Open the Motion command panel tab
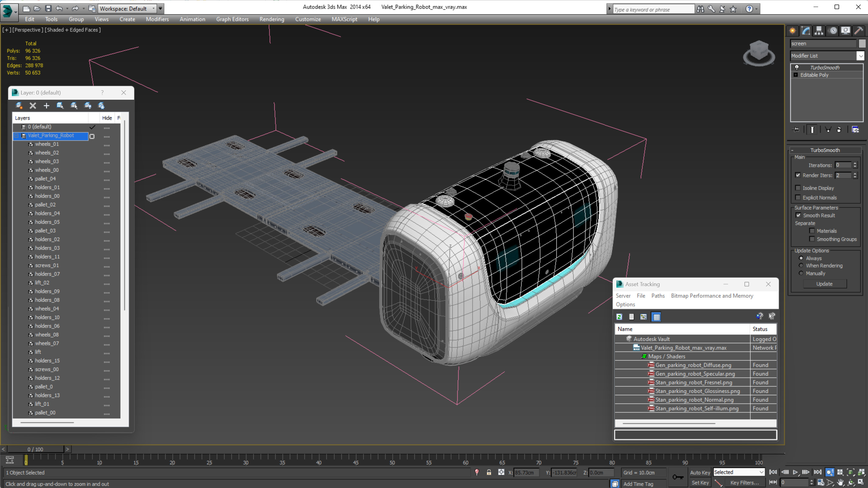Viewport: 868px width, 488px height. [833, 31]
